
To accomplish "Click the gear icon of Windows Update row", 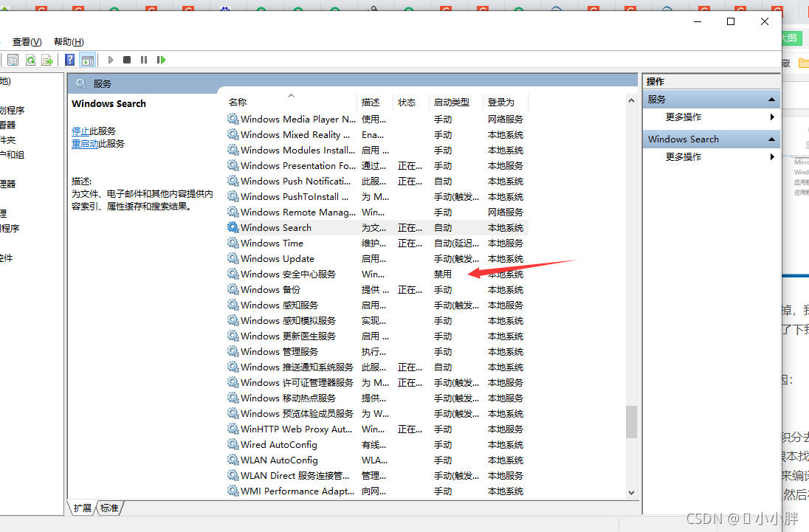I will [x=233, y=258].
